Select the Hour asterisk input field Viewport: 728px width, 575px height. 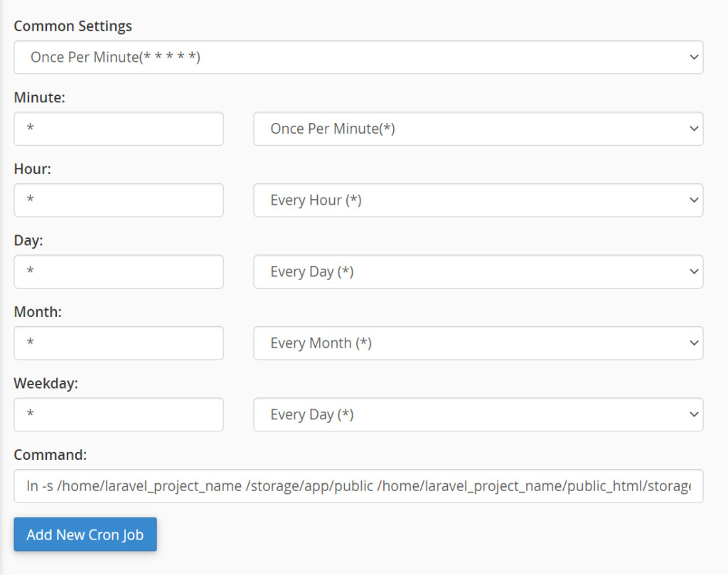[x=118, y=200]
